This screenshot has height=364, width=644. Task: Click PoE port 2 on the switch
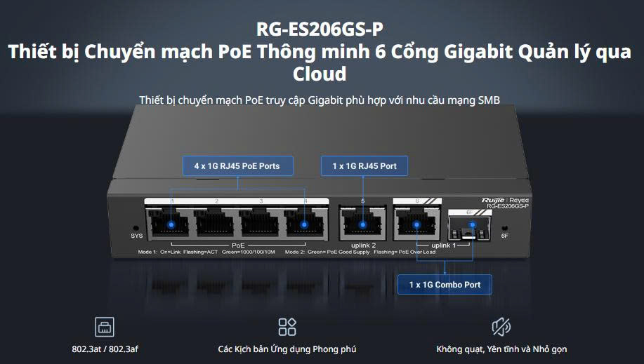(x=215, y=222)
